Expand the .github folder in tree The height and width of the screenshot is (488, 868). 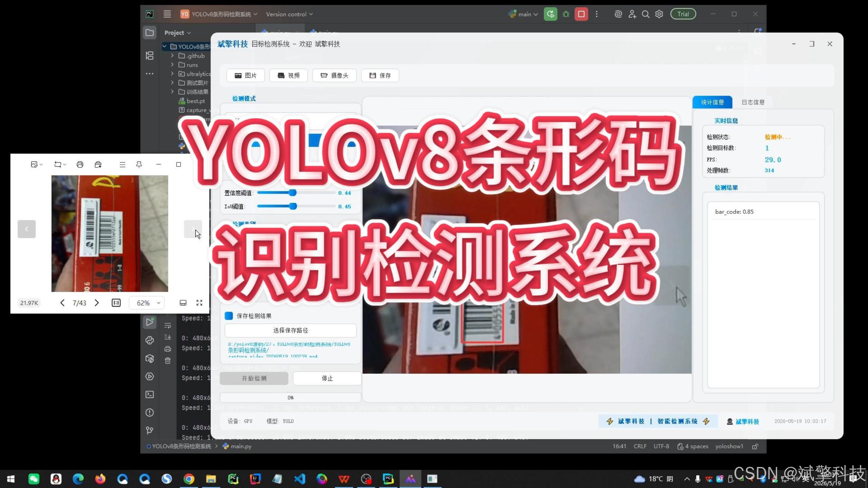tap(173, 55)
